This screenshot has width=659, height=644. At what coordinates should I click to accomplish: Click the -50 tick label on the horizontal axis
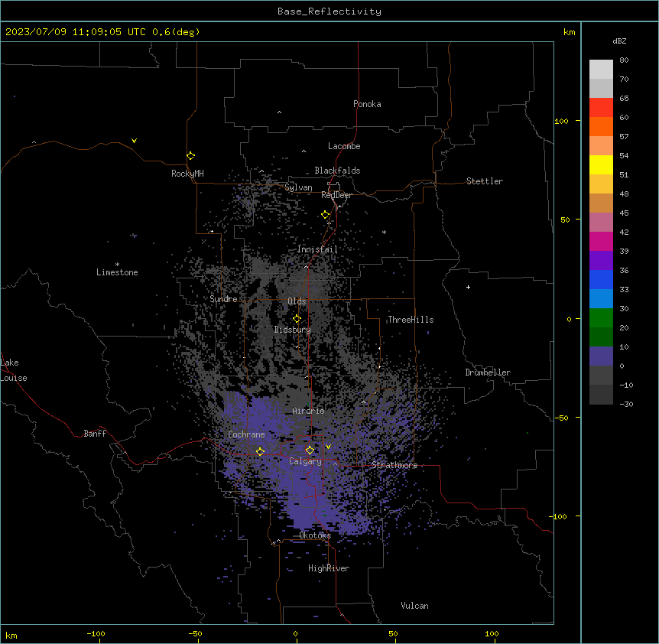coord(195,633)
